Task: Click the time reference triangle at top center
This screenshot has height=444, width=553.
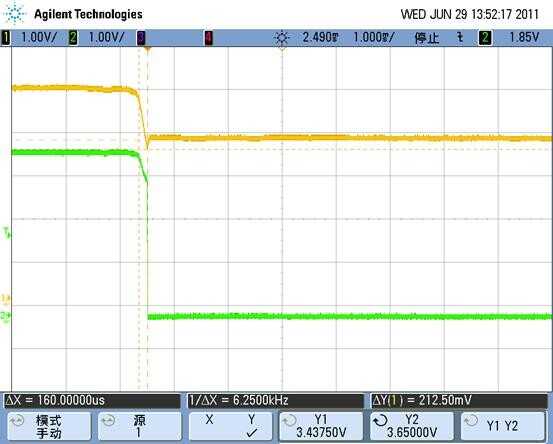Action: pyautogui.click(x=282, y=49)
